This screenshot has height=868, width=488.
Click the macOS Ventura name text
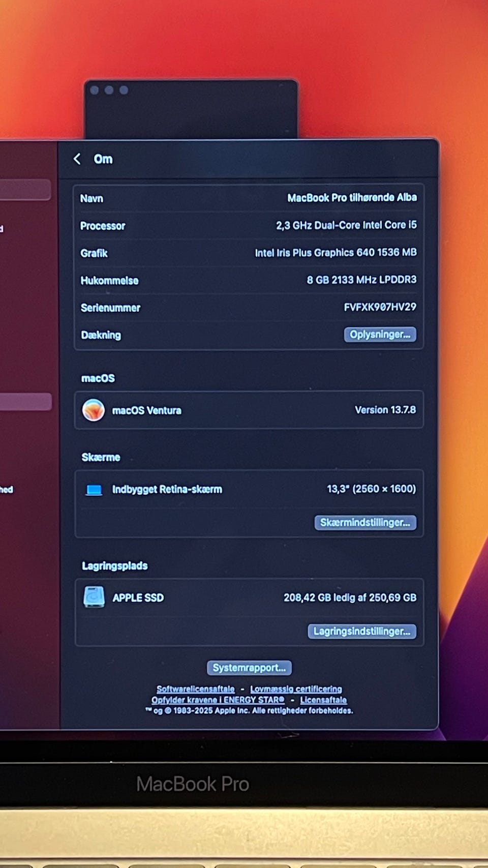146,410
